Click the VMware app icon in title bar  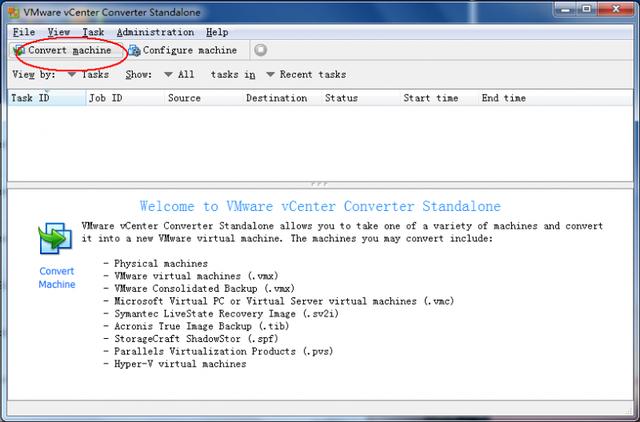pos(13,12)
